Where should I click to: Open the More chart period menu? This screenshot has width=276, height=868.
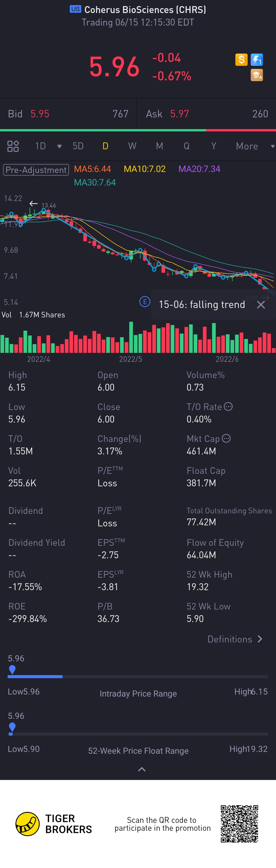(247, 146)
